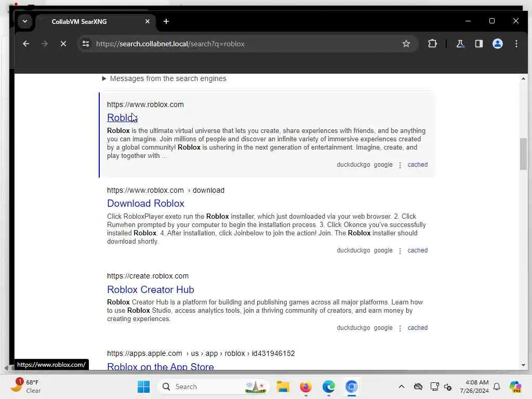This screenshot has width=532, height=399.
Task: Open Chrome Labs flask icon
Action: tap(460, 44)
